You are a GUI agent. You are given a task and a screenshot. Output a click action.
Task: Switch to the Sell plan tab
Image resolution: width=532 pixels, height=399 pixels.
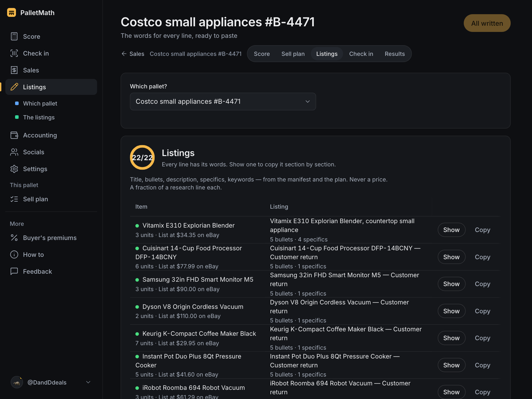click(293, 54)
